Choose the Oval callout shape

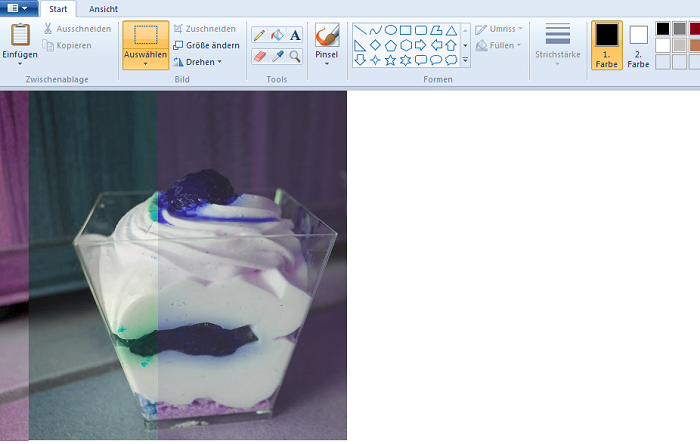[x=436, y=60]
